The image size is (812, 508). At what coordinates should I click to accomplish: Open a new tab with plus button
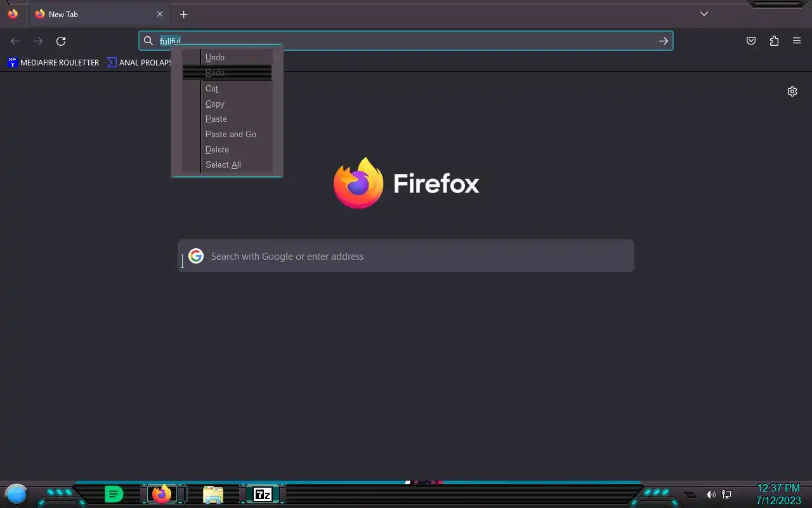coord(183,14)
